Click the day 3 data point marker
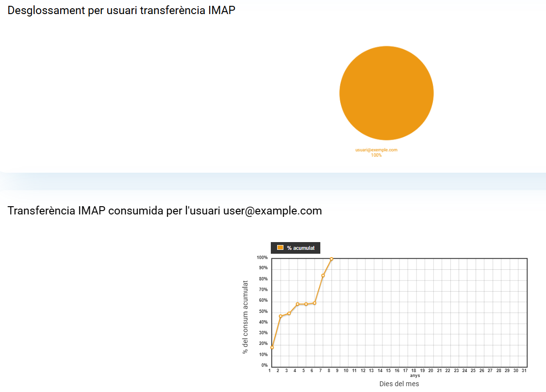Image resolution: width=546 pixels, height=392 pixels. pyautogui.click(x=289, y=313)
